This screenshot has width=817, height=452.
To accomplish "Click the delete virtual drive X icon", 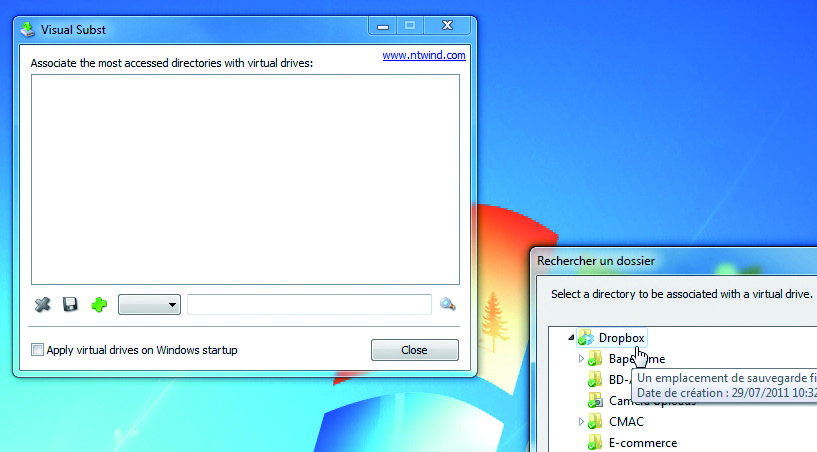I will pyautogui.click(x=42, y=304).
